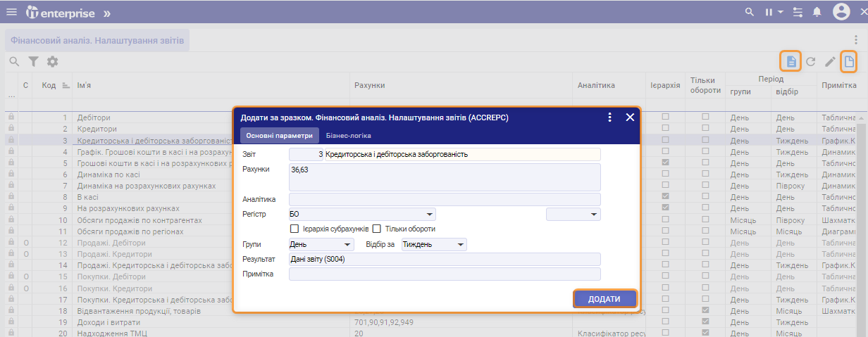
Task: Switch to the Бізнес-логіка tab
Action: point(348,135)
